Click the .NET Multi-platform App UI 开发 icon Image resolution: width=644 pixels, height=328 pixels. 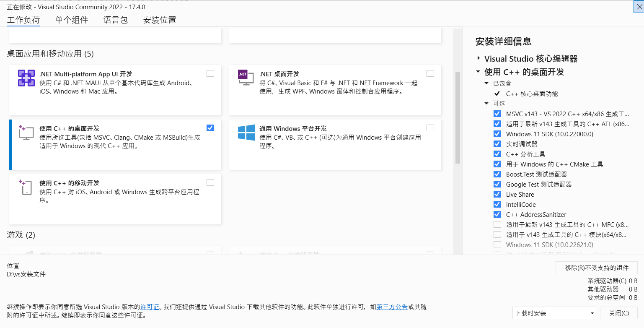(26, 78)
